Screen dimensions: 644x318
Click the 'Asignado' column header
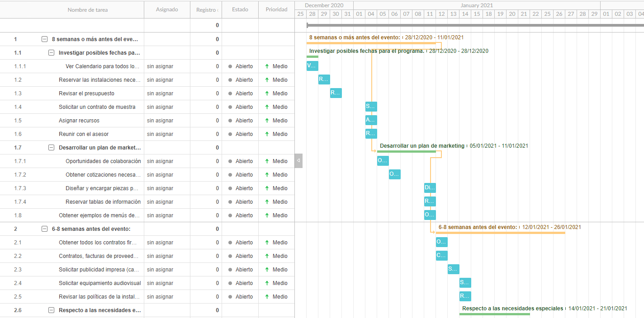point(167,9)
